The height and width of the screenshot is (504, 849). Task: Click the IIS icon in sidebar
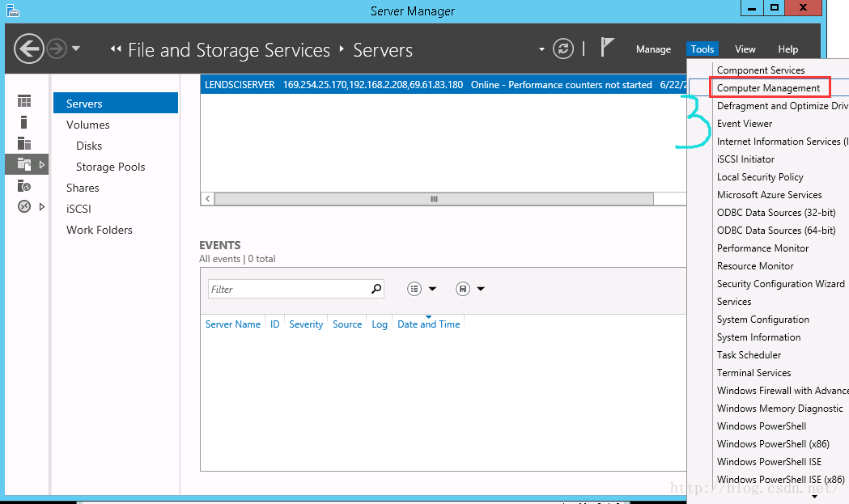24,186
